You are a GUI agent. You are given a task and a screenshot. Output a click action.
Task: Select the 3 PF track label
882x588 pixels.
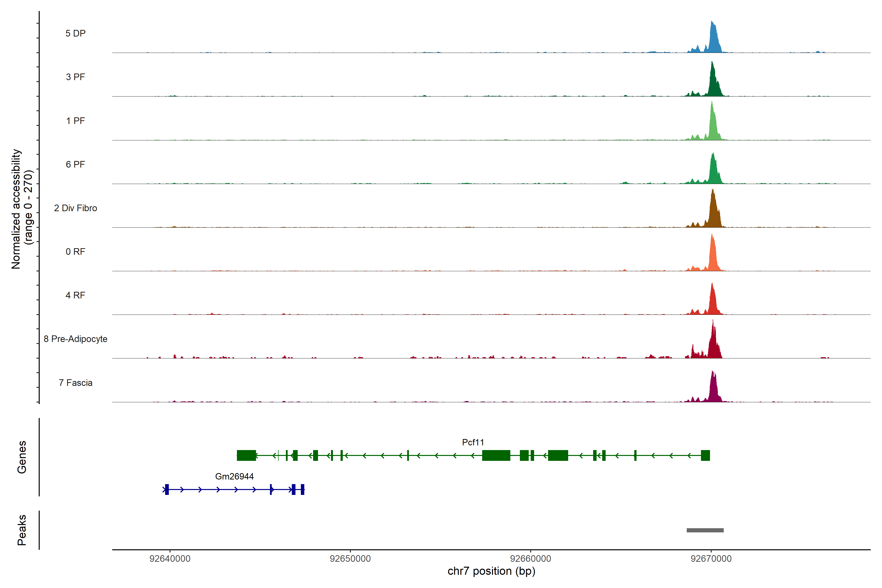pos(75,77)
